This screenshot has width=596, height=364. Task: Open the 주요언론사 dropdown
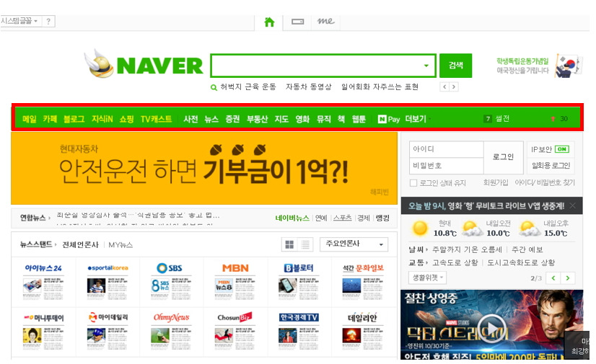coord(354,244)
